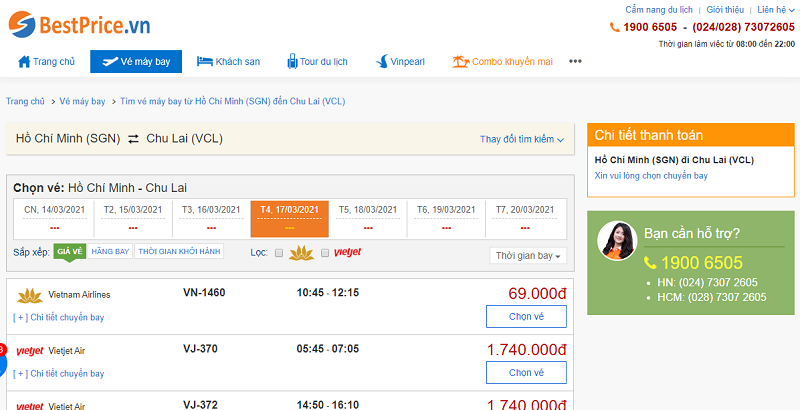The height and width of the screenshot is (410, 800).
Task: Expand Thay đổi tìm kiếm search options
Action: (x=521, y=139)
